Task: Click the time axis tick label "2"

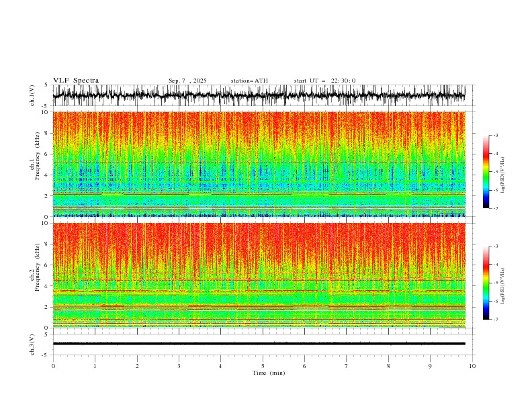Action: click(x=137, y=366)
